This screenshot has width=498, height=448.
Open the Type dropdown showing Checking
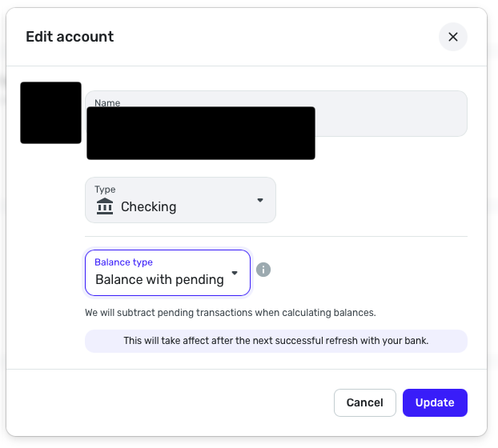pyautogui.click(x=180, y=200)
